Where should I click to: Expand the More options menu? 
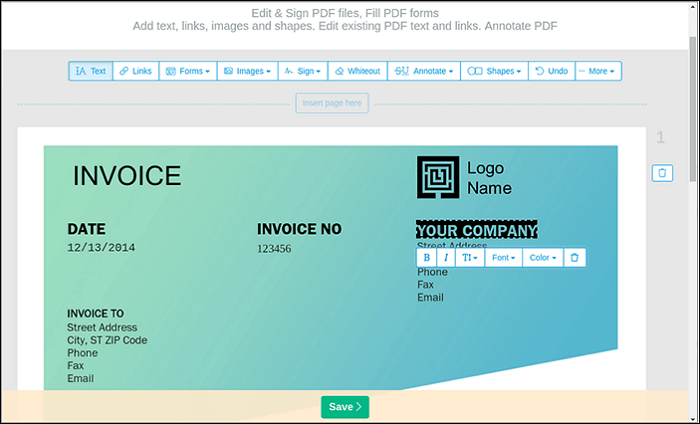[598, 71]
